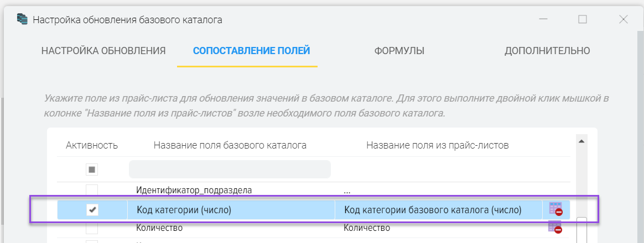Close the catalog update settings window
644x243 pixels.
[623, 19]
